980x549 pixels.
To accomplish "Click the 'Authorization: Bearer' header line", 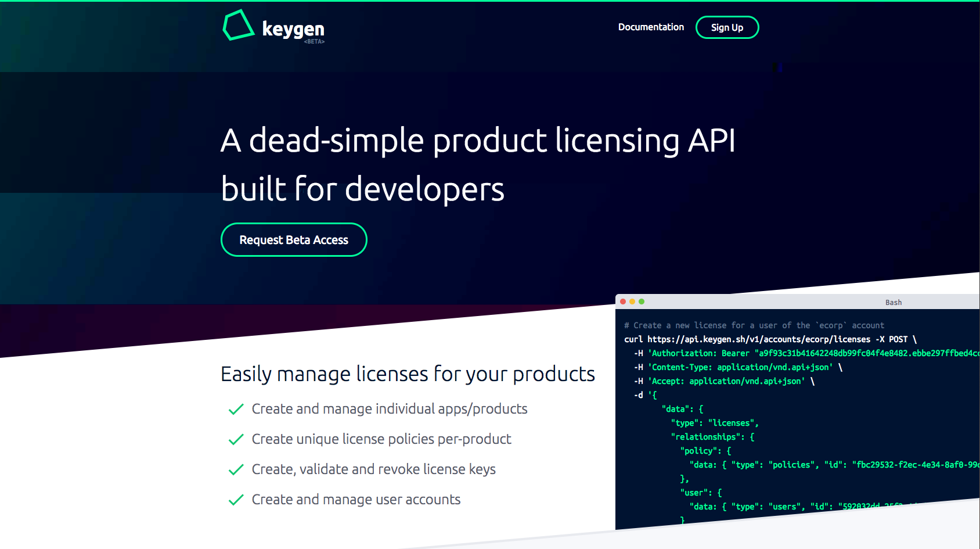I will click(806, 353).
